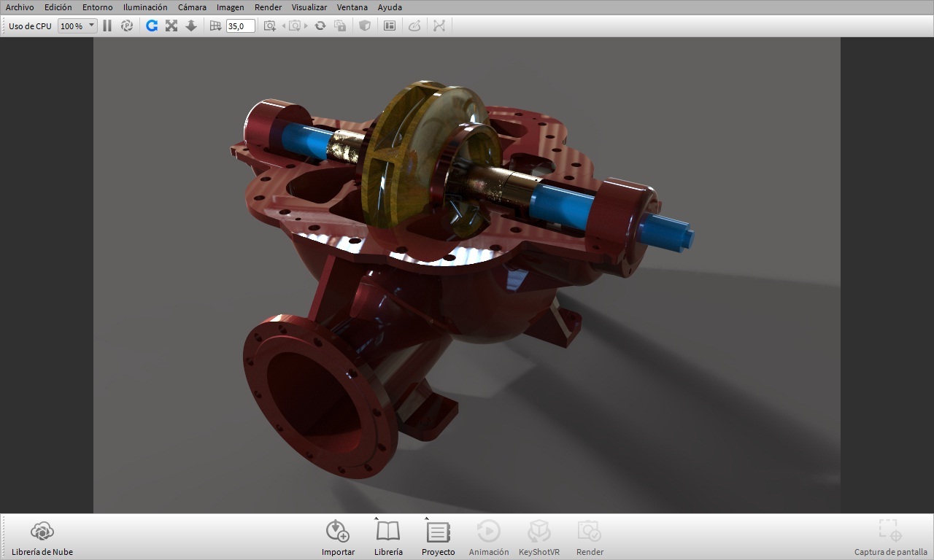The width and height of the screenshot is (934, 560).
Task: Open the Cámara menu
Action: (x=192, y=7)
